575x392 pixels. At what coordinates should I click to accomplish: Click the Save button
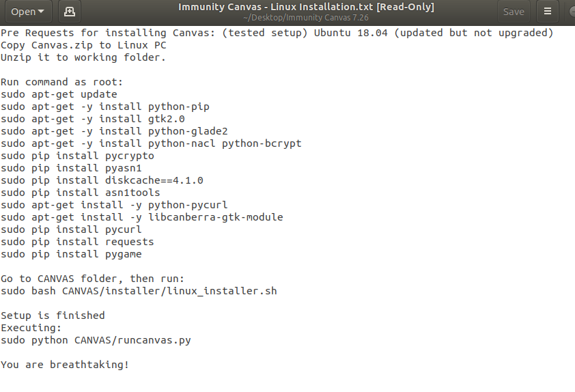[x=514, y=12]
